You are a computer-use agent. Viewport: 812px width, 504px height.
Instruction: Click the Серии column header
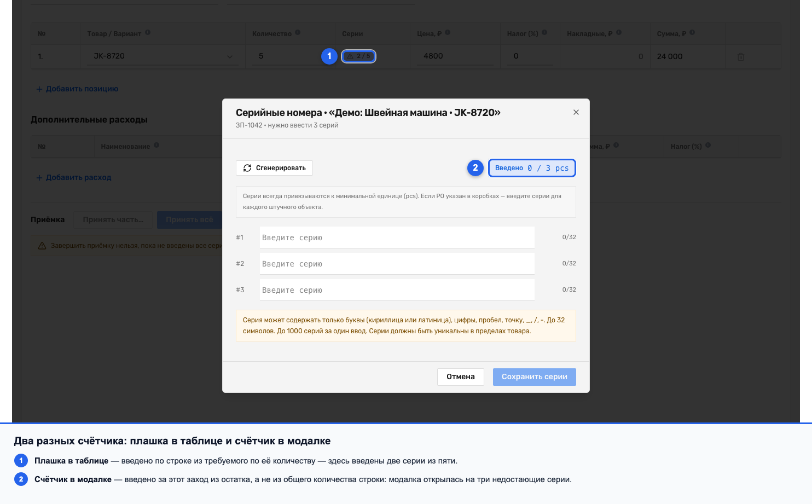(x=352, y=33)
